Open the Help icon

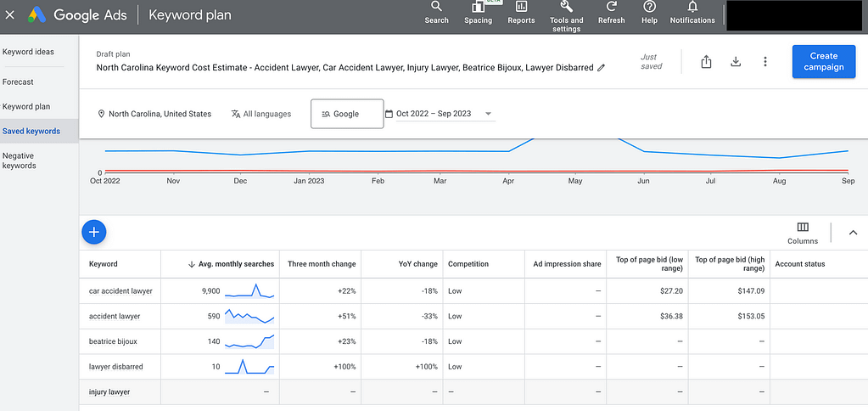click(x=649, y=13)
